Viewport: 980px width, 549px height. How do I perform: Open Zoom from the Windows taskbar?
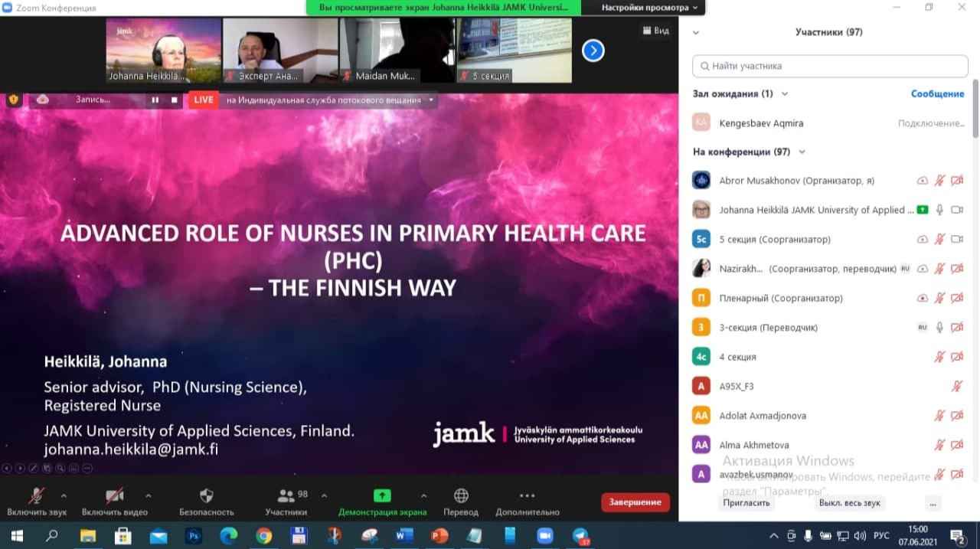coord(545,536)
